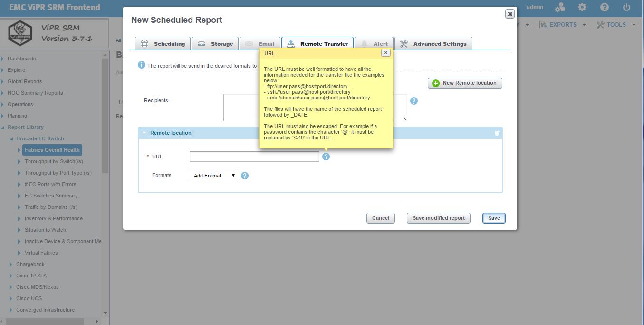
Task: Open Throughput by Port Type (/s)
Action: coord(58,173)
